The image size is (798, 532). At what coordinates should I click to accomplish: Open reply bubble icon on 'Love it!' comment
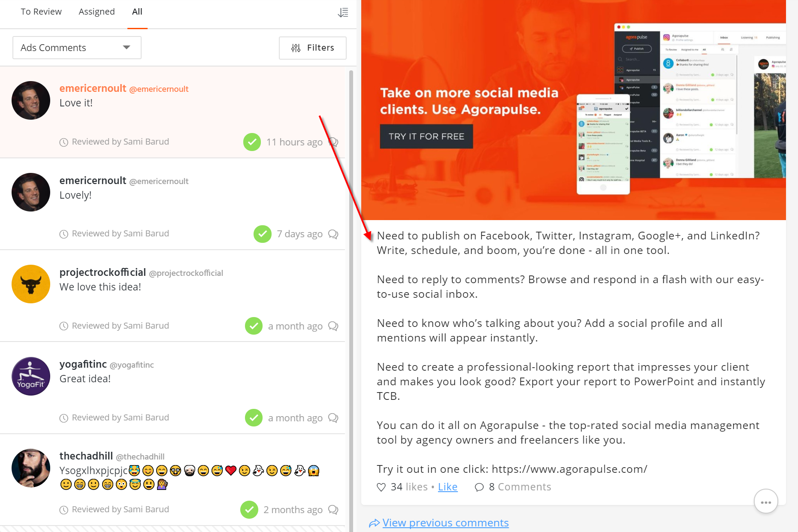point(333,142)
